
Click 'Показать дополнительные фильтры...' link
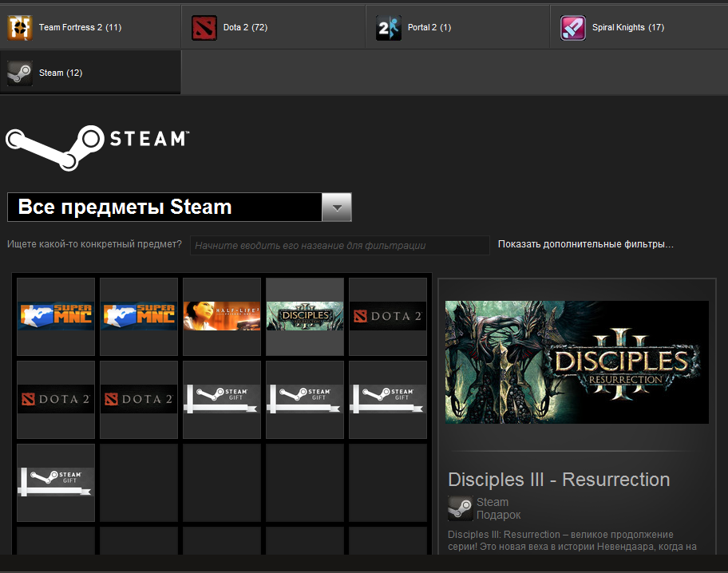pyautogui.click(x=585, y=244)
